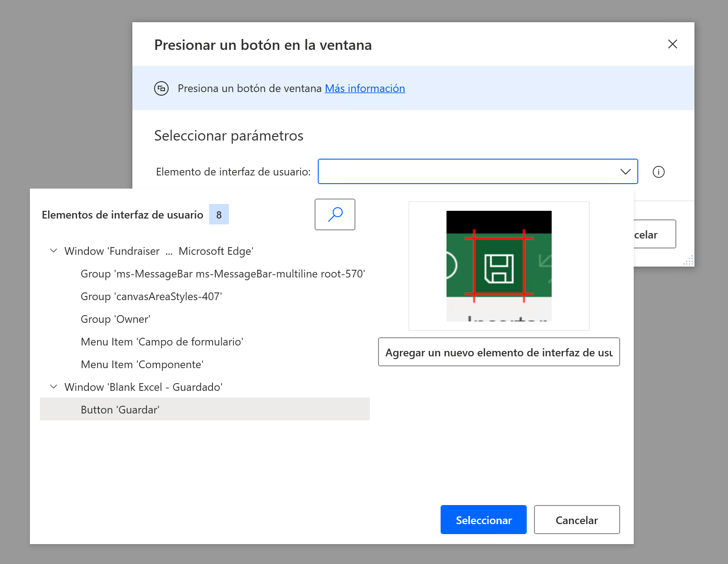
Task: Agregar un nuevo elemento de interfaz
Action: click(x=499, y=352)
